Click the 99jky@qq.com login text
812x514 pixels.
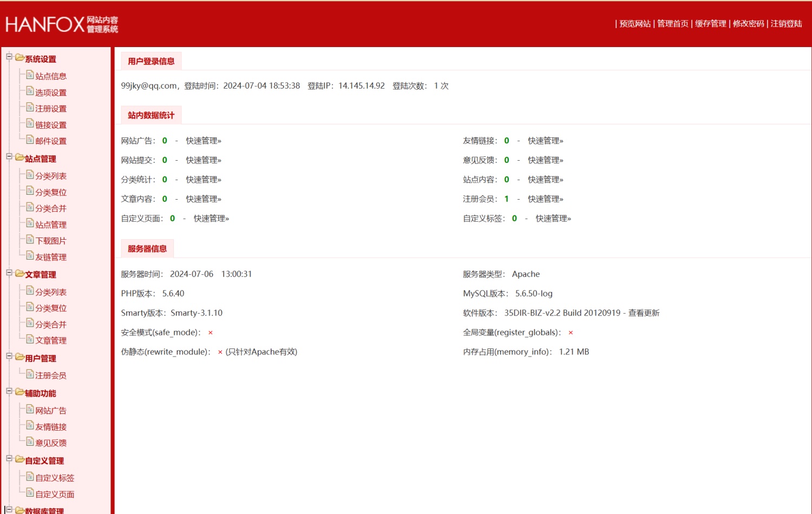149,86
